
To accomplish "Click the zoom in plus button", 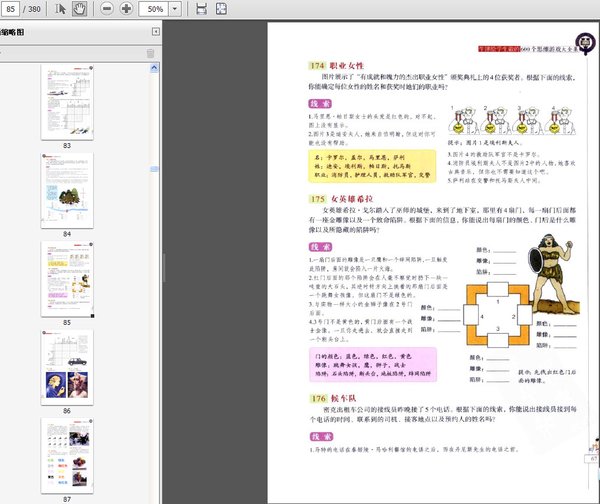I will [x=126, y=8].
